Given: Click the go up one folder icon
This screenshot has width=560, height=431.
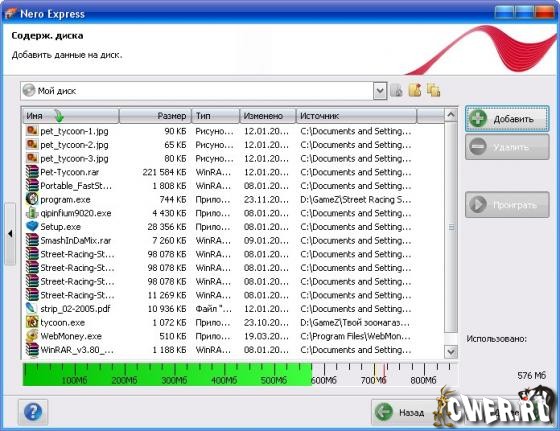Looking at the screenshot, I should pos(396,91).
